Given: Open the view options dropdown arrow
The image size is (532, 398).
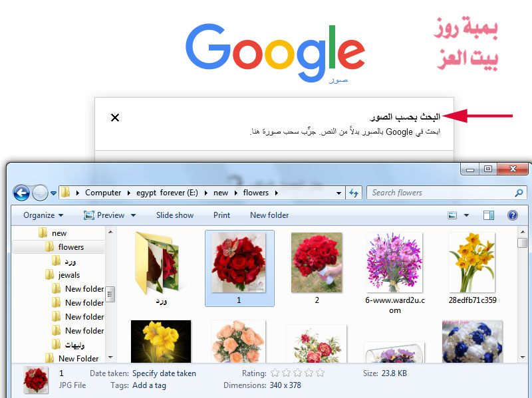Looking at the screenshot, I should pyautogui.click(x=467, y=215).
